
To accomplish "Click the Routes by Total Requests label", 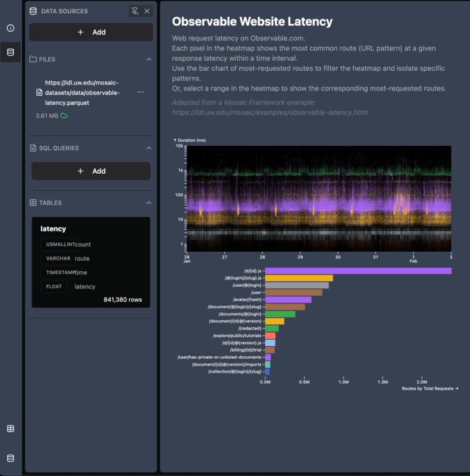I will (430, 389).
